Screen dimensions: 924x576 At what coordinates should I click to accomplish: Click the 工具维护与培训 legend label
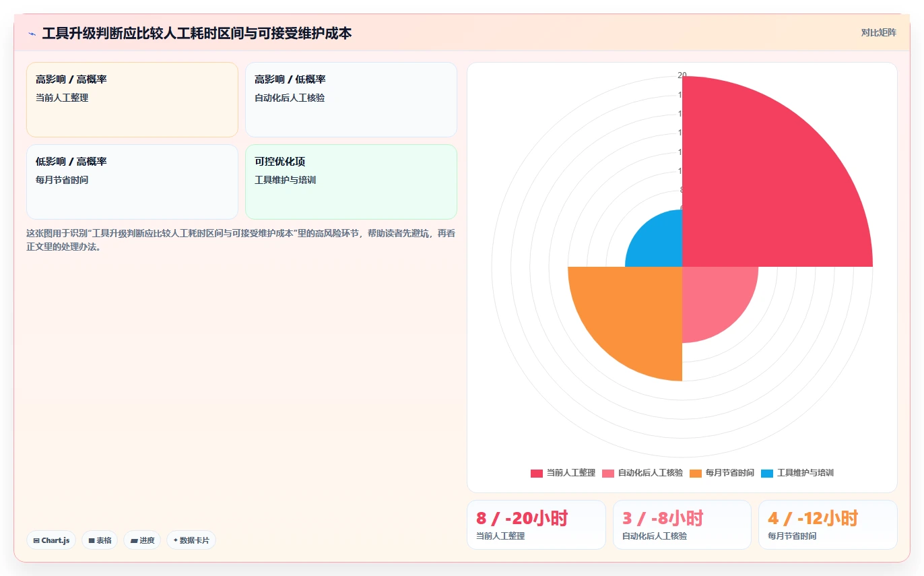[x=805, y=473]
